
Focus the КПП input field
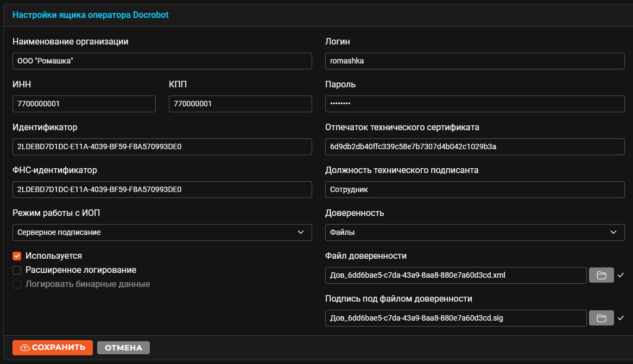coord(240,104)
